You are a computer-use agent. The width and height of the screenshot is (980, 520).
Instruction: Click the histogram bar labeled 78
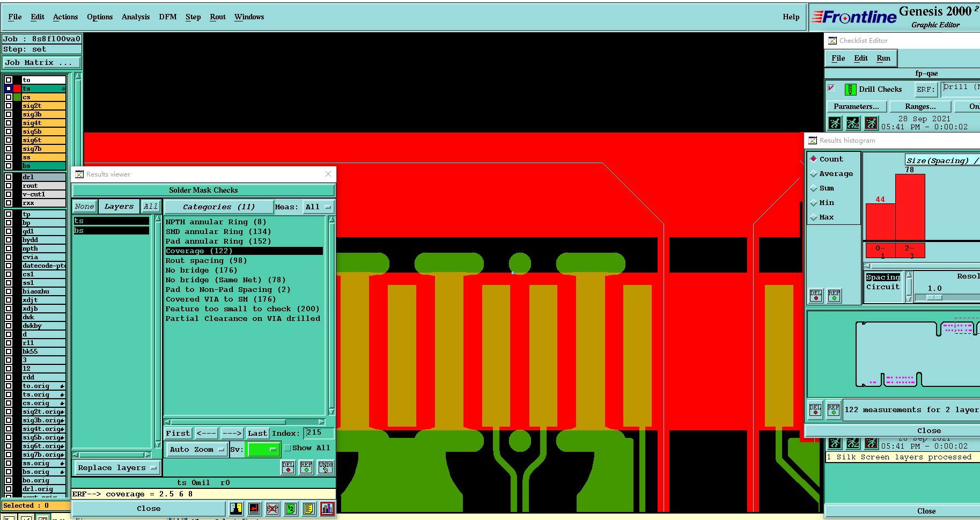(x=910, y=207)
